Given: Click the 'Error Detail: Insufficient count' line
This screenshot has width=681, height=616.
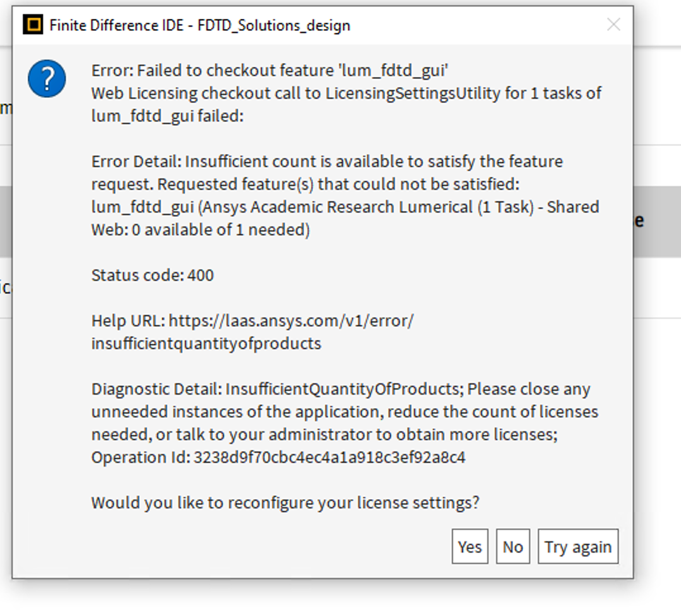Looking at the screenshot, I should pos(327,161).
